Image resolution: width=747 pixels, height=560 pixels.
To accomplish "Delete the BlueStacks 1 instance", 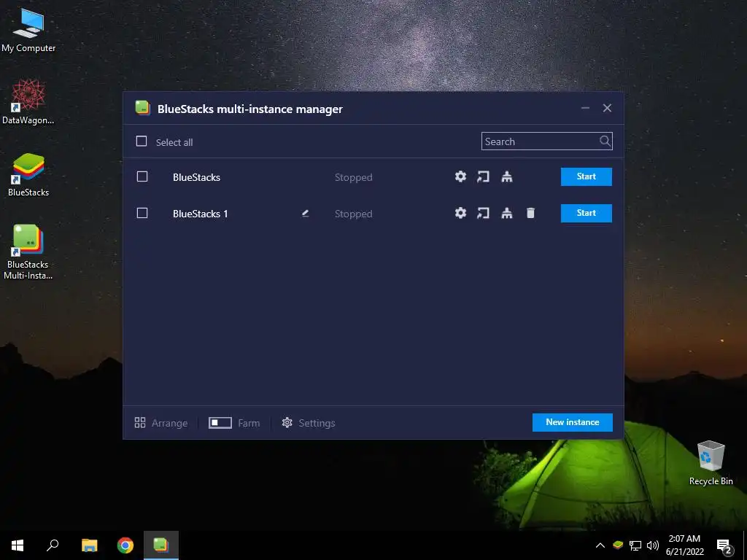I will [x=530, y=213].
